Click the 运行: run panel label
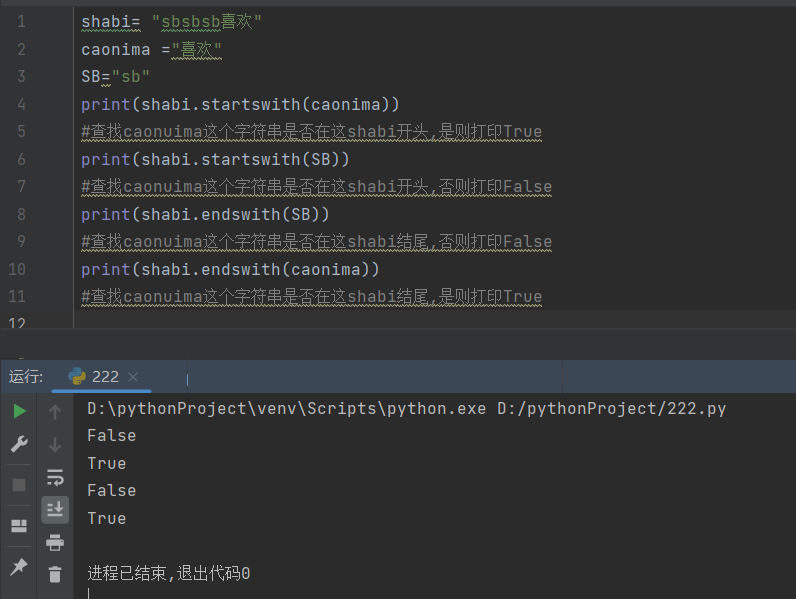The width and height of the screenshot is (796, 599). point(26,377)
